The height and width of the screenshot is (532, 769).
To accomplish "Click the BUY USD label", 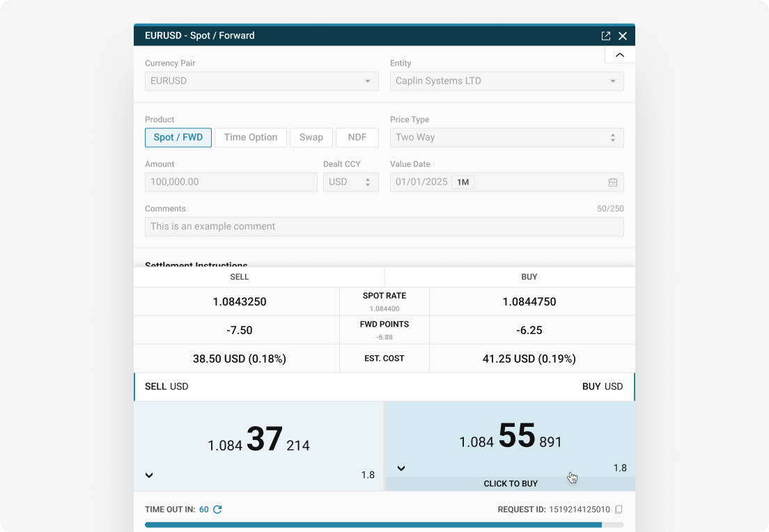I will click(603, 386).
